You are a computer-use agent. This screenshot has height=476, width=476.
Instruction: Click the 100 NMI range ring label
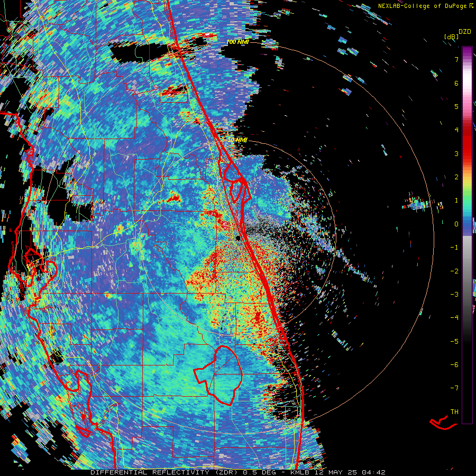pos(237,42)
